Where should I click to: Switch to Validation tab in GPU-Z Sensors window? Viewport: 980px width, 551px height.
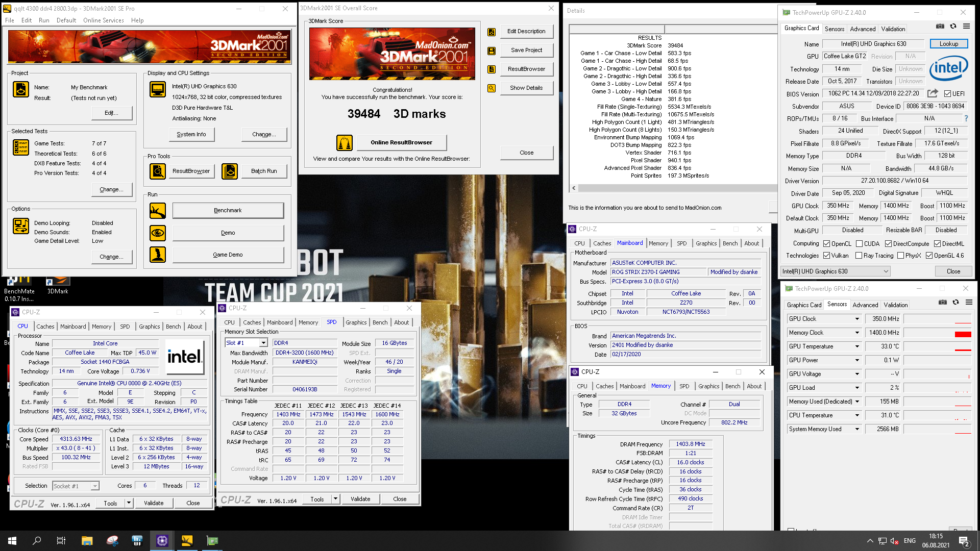click(x=896, y=305)
